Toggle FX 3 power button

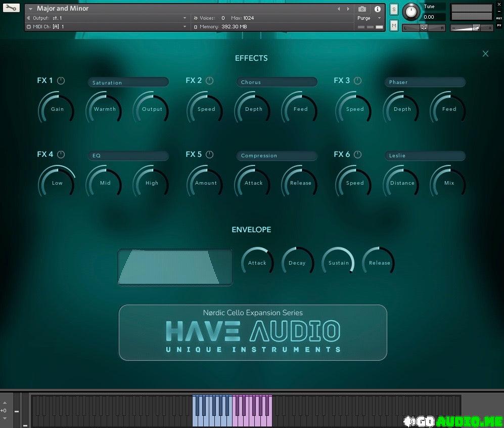tap(357, 81)
